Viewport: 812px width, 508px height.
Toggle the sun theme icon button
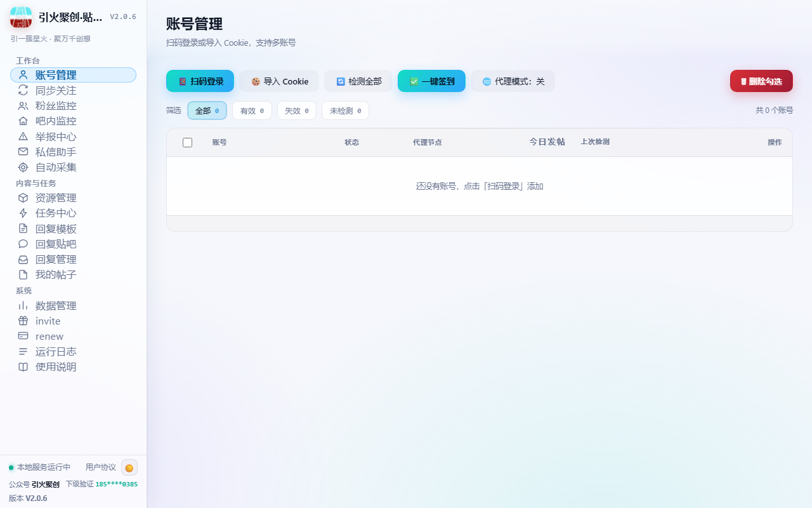click(129, 467)
